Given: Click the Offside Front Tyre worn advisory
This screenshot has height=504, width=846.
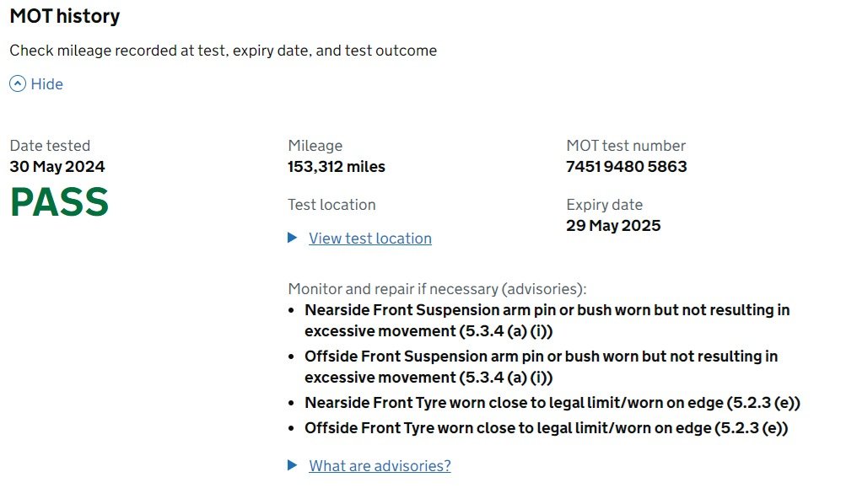Looking at the screenshot, I should [547, 428].
